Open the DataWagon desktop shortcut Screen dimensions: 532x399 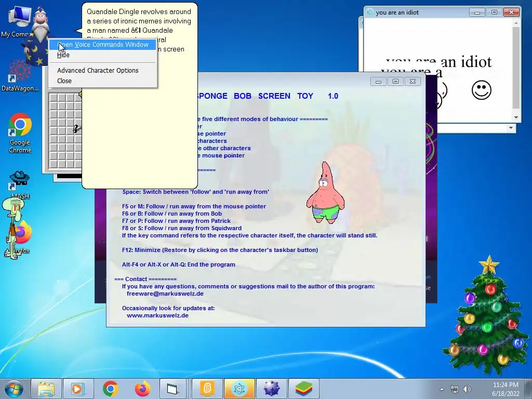click(x=20, y=76)
